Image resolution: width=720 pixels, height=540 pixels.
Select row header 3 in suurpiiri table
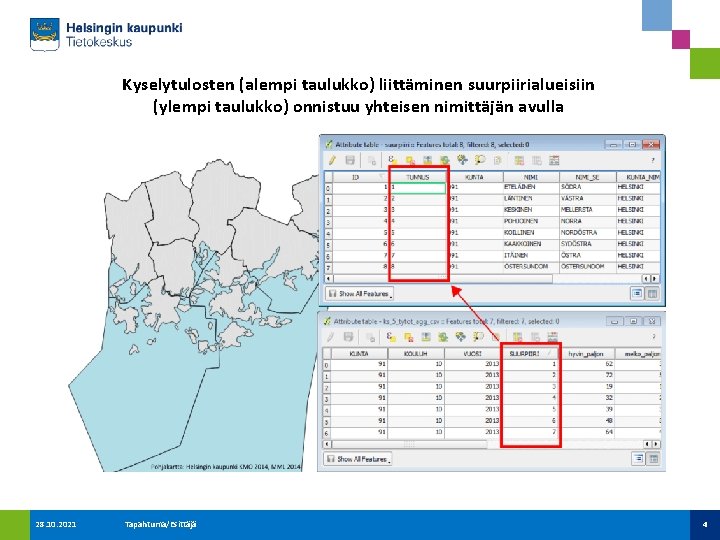coord(328,222)
